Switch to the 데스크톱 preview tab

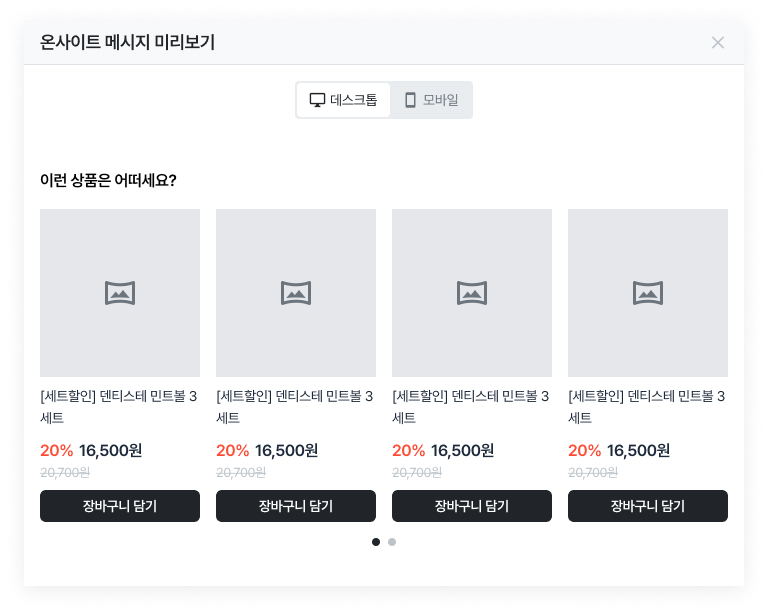344,100
